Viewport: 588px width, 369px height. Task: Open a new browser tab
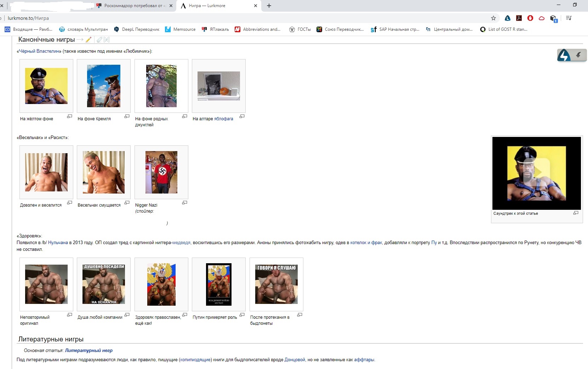tap(269, 6)
